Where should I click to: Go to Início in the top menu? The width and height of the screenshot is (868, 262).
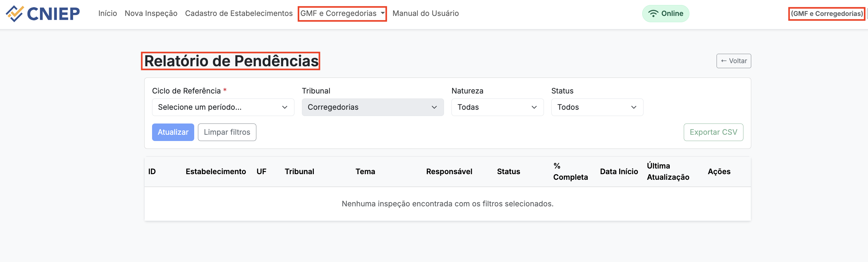(107, 13)
